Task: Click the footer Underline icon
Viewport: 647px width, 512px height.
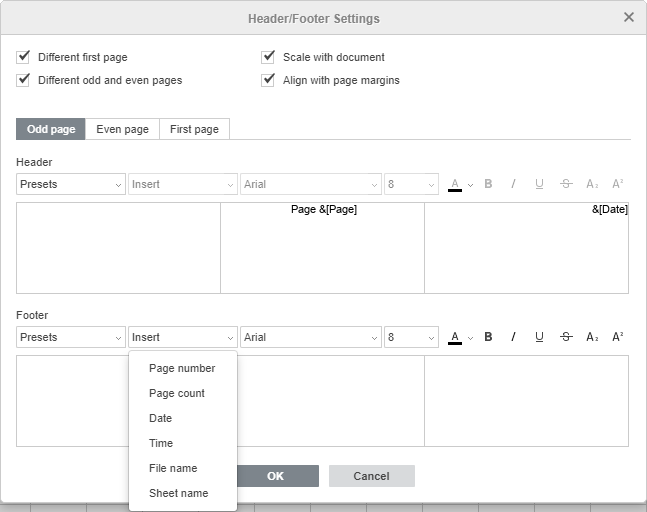Action: click(x=540, y=337)
